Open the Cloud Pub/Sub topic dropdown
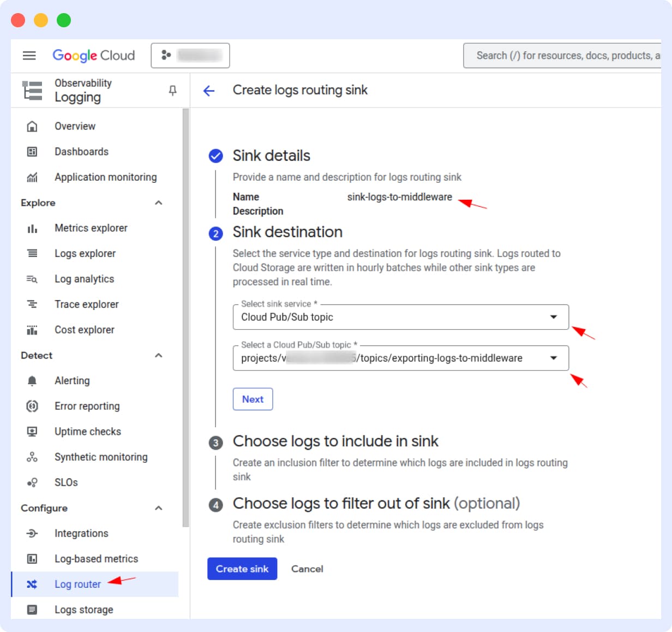This screenshot has width=672, height=632. pos(400,358)
